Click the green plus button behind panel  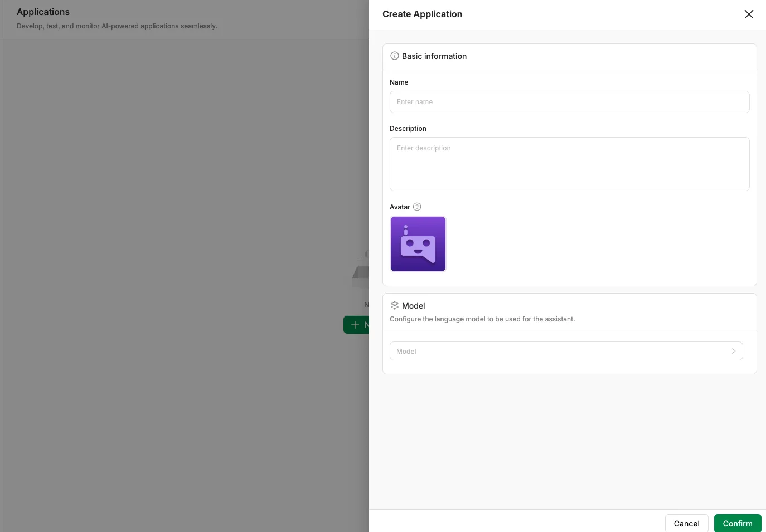coord(356,325)
